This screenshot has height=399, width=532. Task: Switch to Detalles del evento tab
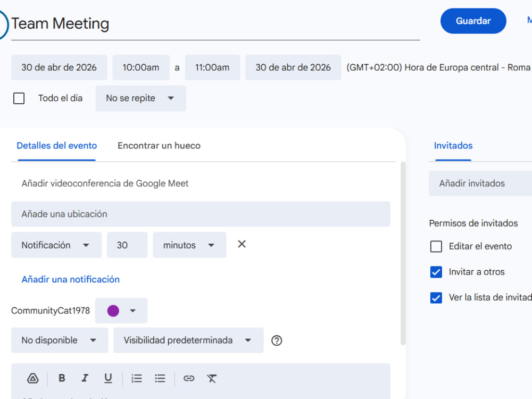coord(57,146)
